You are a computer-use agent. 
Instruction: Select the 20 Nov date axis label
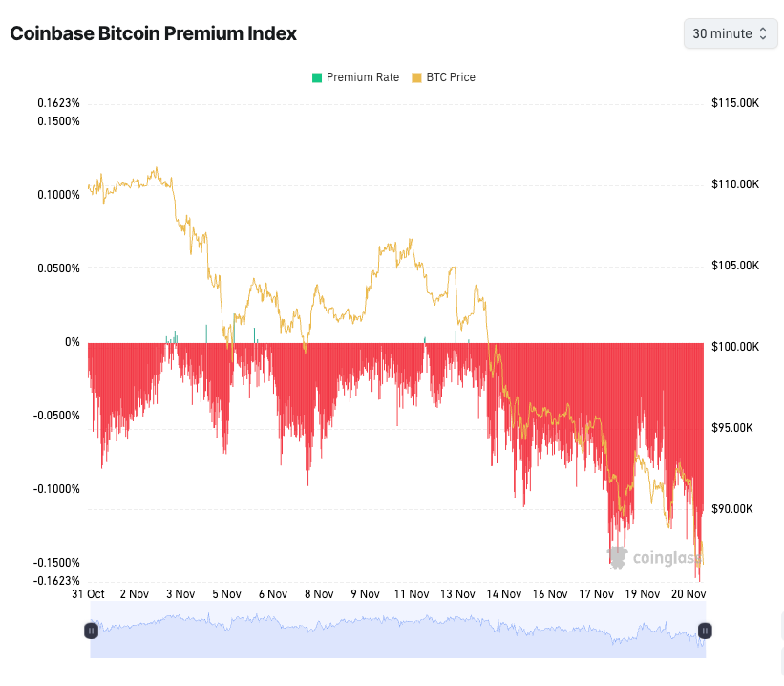688,593
